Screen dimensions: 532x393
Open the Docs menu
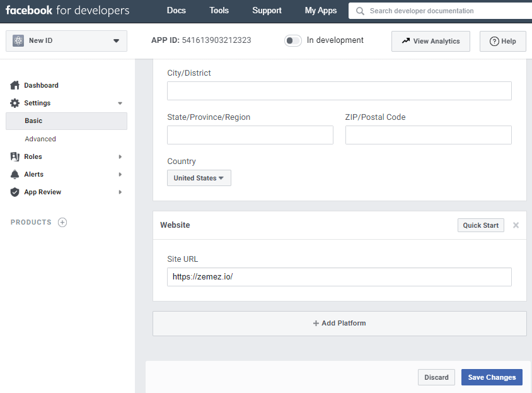coord(176,11)
